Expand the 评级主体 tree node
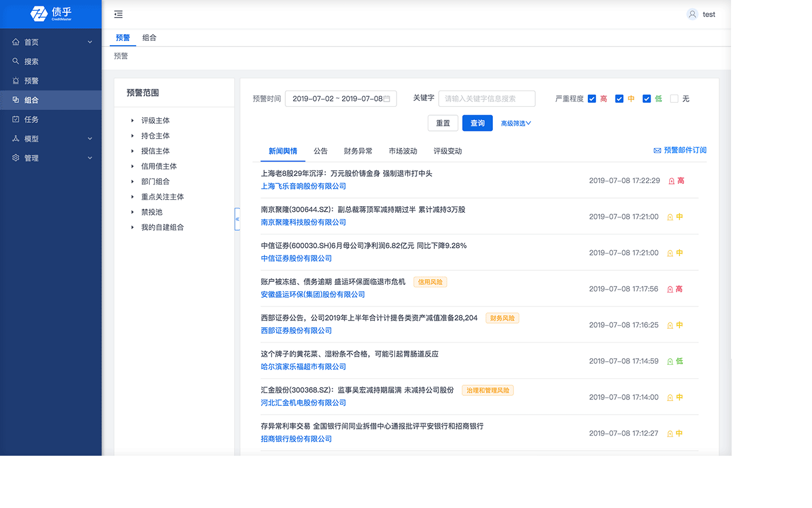Screen dimensions: 812x508 pos(133,120)
